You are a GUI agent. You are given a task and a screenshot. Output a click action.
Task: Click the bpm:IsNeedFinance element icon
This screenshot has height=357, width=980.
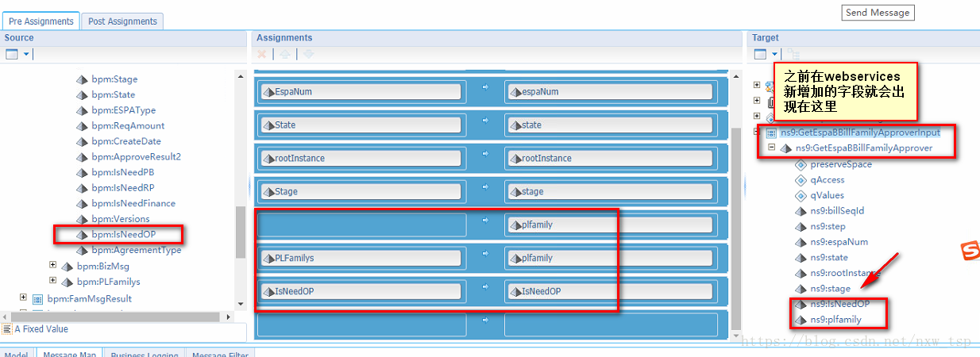[x=82, y=203]
